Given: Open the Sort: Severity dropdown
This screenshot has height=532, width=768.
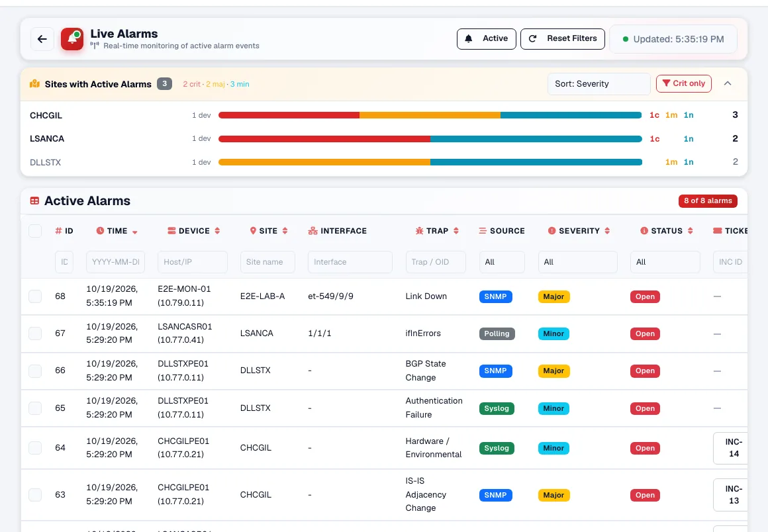Looking at the screenshot, I should tap(599, 83).
